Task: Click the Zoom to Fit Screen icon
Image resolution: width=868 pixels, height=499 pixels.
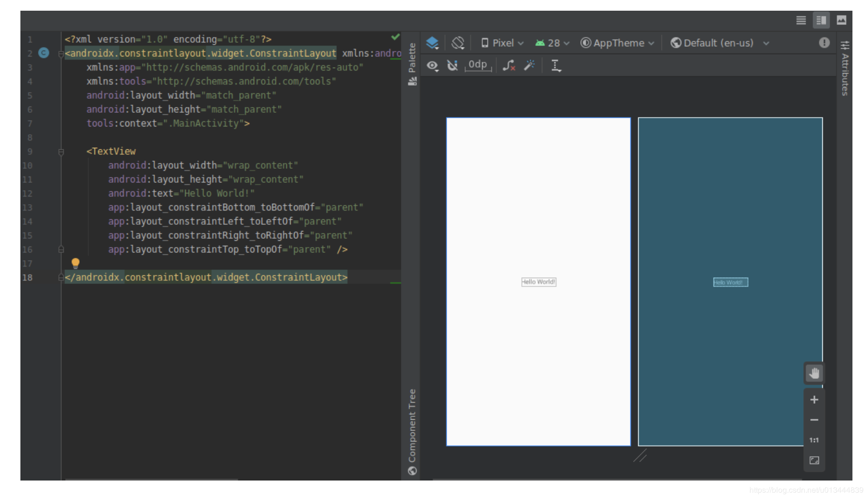Action: (814, 460)
